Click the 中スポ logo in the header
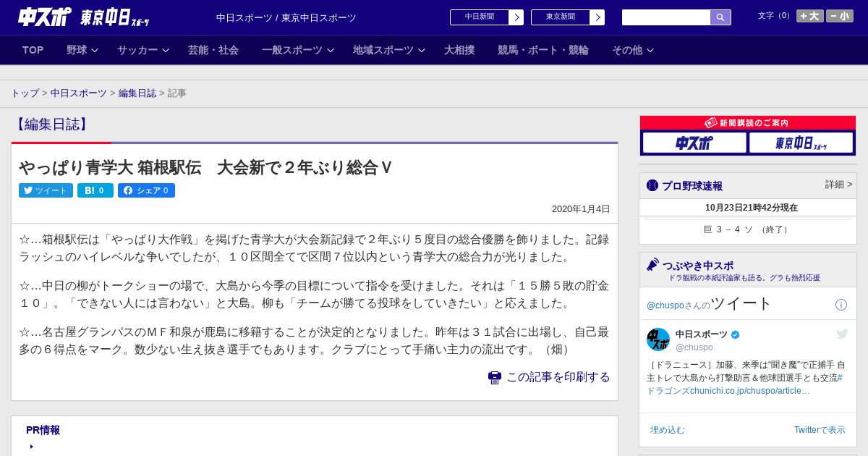The height and width of the screenshot is (456, 868). point(45,17)
